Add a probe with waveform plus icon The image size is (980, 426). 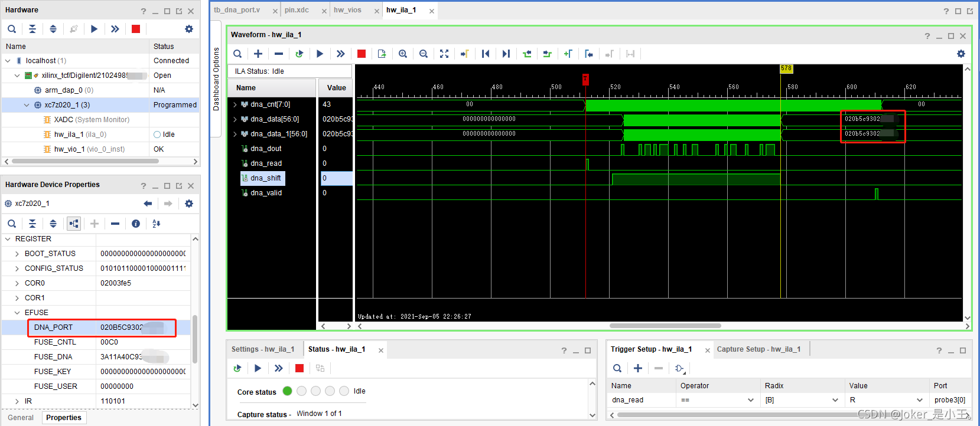click(x=258, y=54)
